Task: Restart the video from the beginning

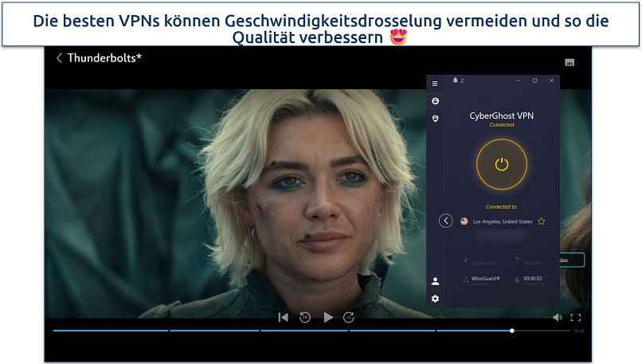Action: (x=283, y=317)
